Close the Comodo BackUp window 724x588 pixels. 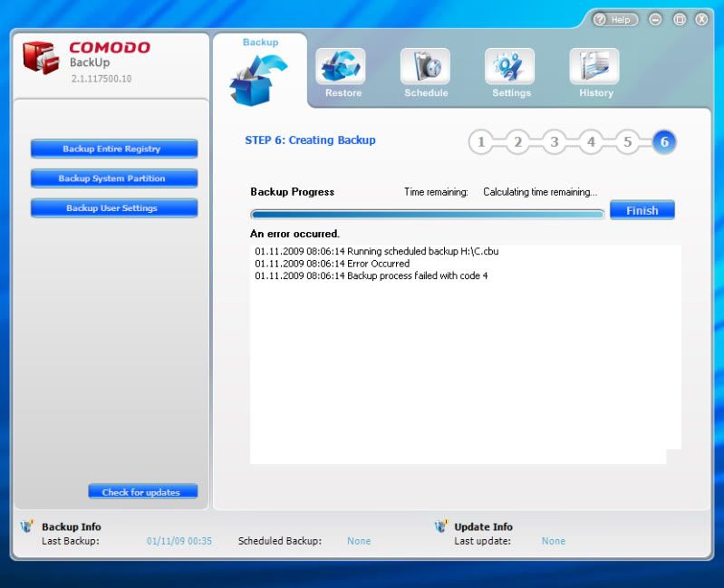click(702, 19)
